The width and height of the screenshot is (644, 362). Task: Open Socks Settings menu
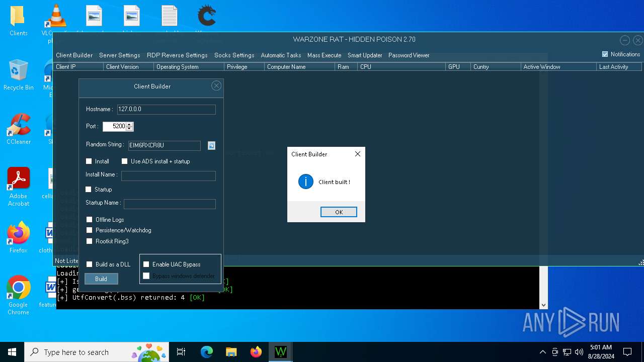[234, 55]
